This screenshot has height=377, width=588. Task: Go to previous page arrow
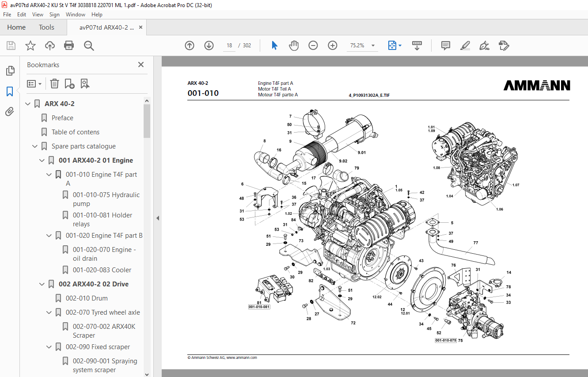(190, 46)
